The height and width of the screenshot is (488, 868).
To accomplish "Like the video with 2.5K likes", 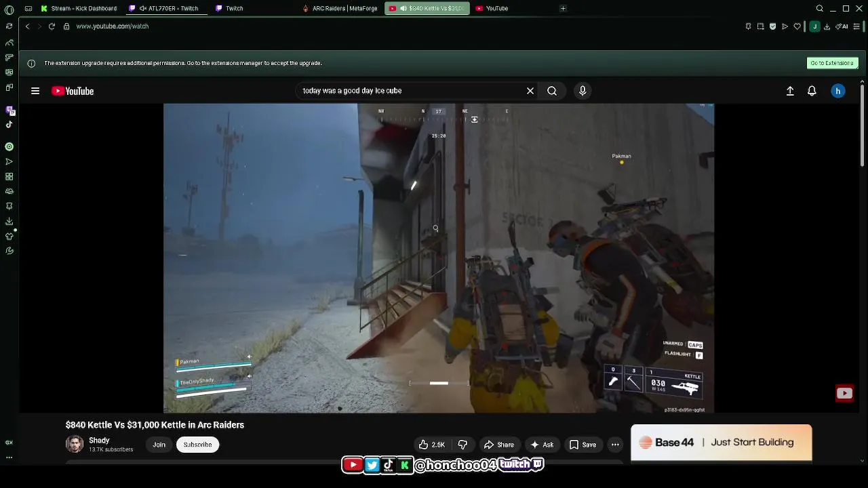I will click(x=431, y=445).
